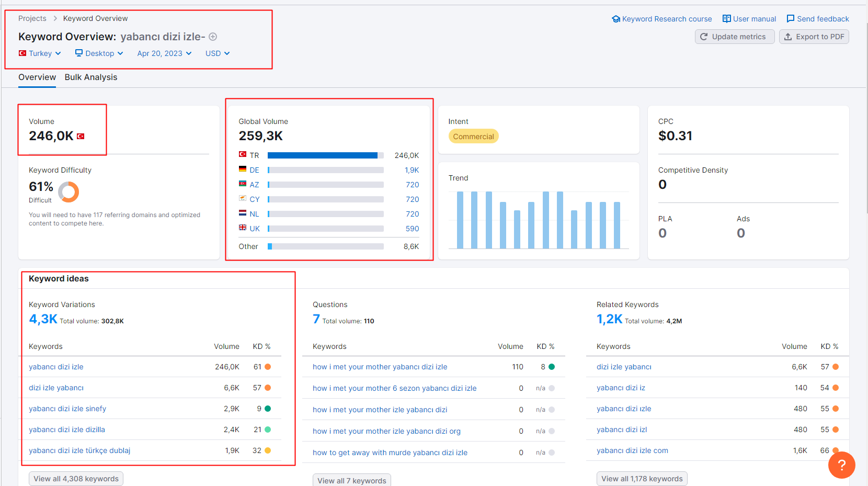Click the Turkey flag next to volume
This screenshot has width=868, height=486.
coord(81,136)
